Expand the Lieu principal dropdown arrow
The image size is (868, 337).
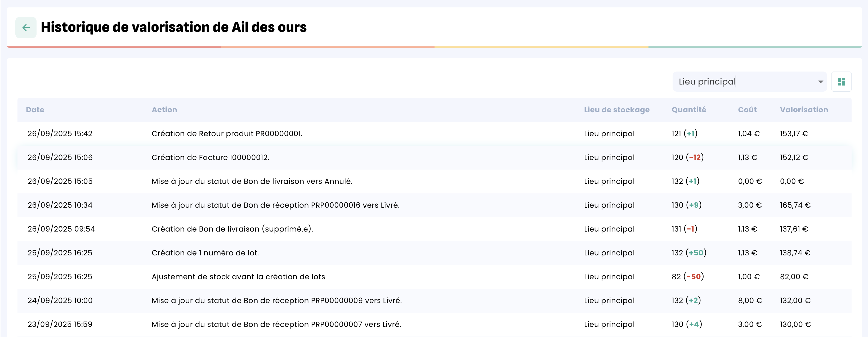(821, 82)
